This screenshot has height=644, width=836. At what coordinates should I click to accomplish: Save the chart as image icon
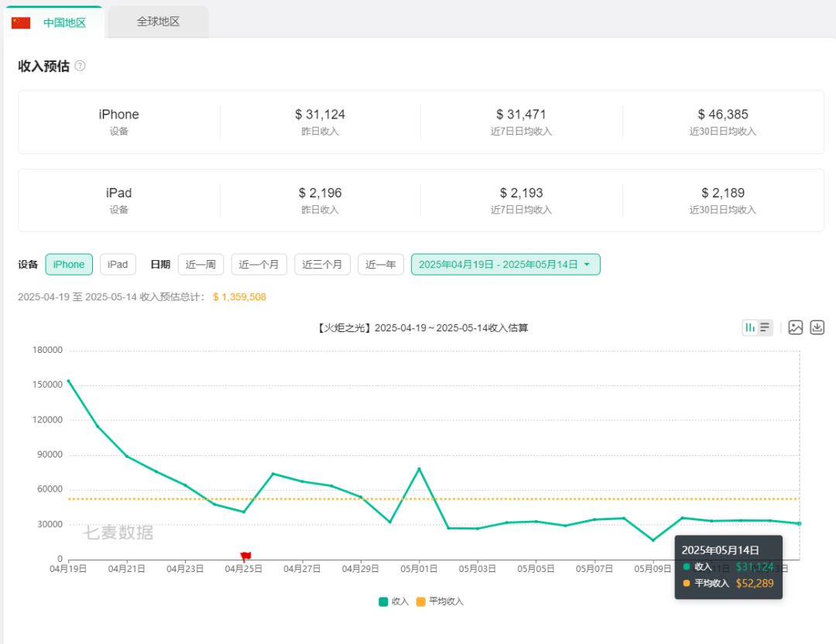click(796, 327)
